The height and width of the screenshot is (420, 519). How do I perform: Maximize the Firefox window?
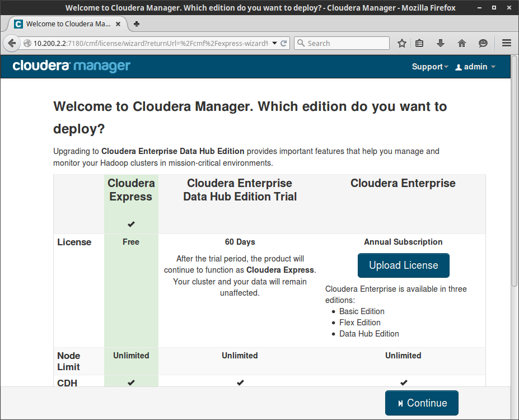[x=494, y=8]
